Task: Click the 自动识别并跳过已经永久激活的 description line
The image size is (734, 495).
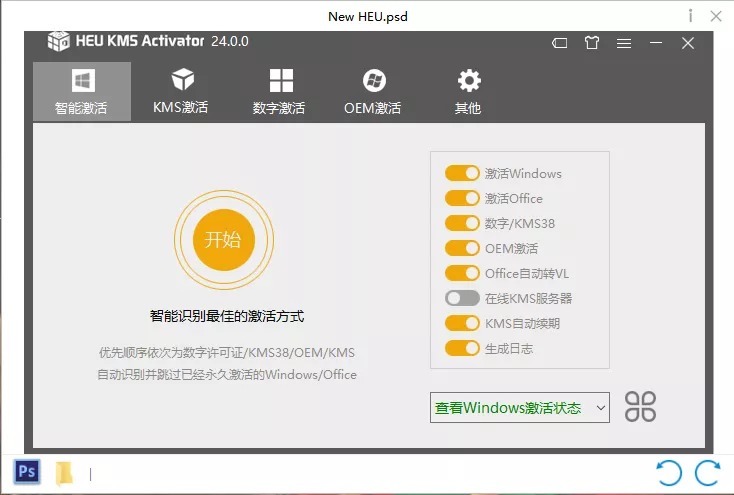Action: 227,375
